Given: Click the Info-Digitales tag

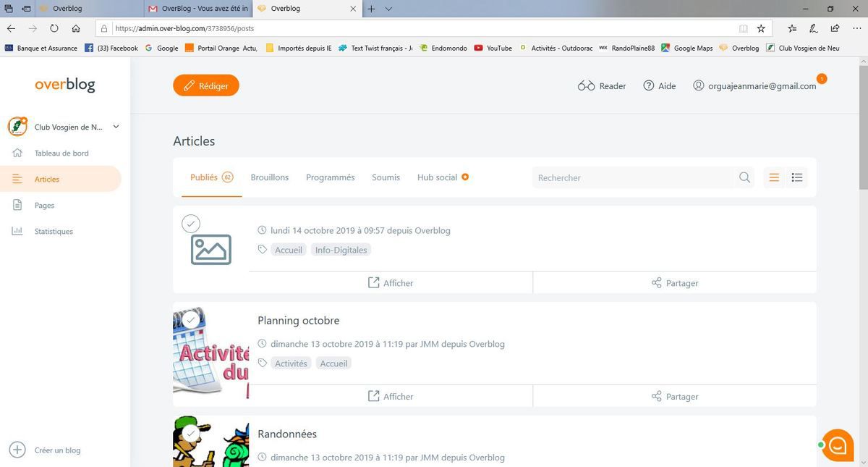Looking at the screenshot, I should pos(341,250).
